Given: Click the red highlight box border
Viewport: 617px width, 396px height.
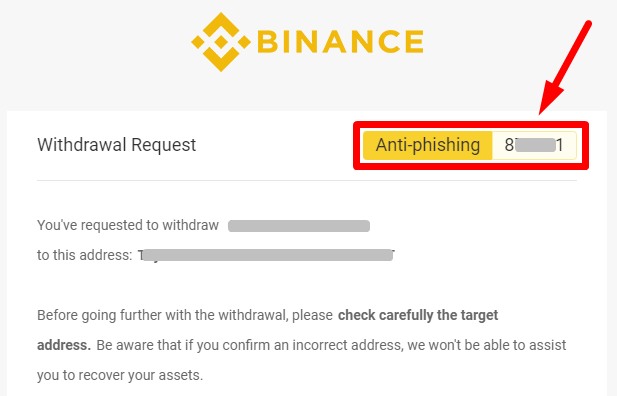Looking at the screenshot, I should [471, 124].
